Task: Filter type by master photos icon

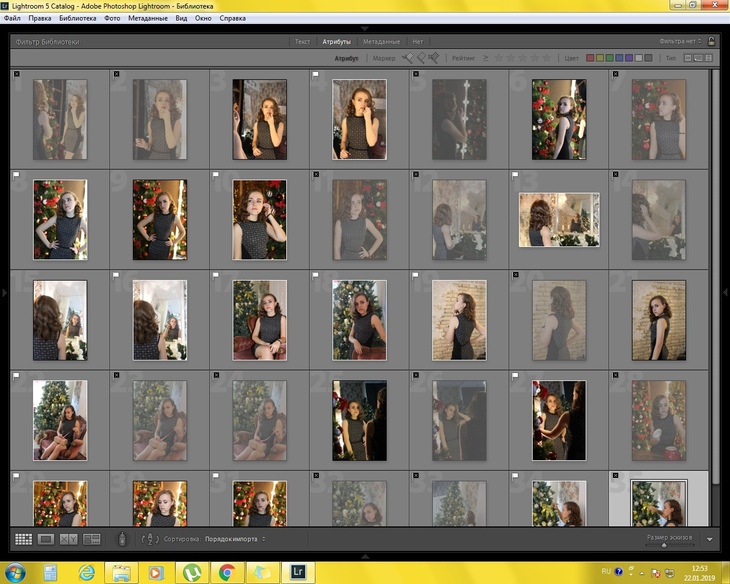Action: click(688, 58)
